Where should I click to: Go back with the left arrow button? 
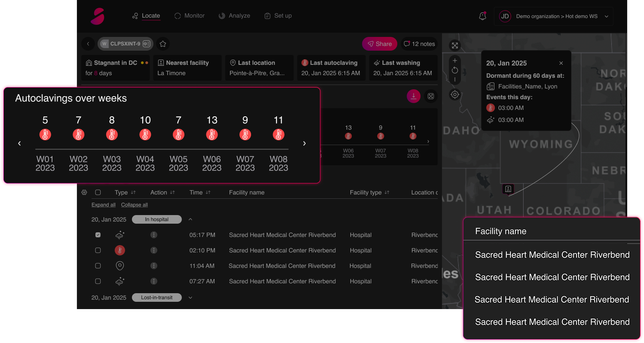(88, 44)
